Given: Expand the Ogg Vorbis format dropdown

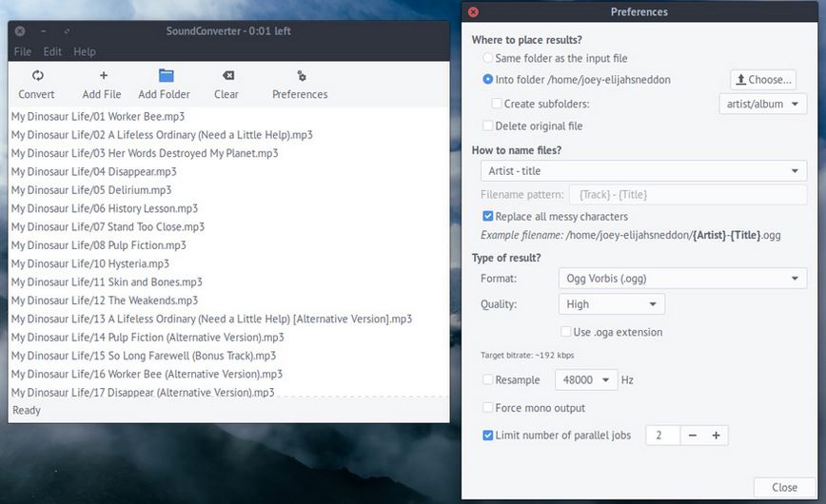Looking at the screenshot, I should 680,279.
